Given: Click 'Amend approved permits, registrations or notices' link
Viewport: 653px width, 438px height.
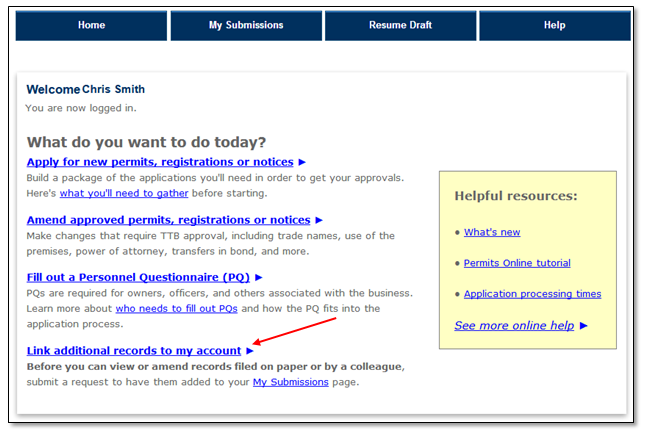Looking at the screenshot, I should (168, 220).
